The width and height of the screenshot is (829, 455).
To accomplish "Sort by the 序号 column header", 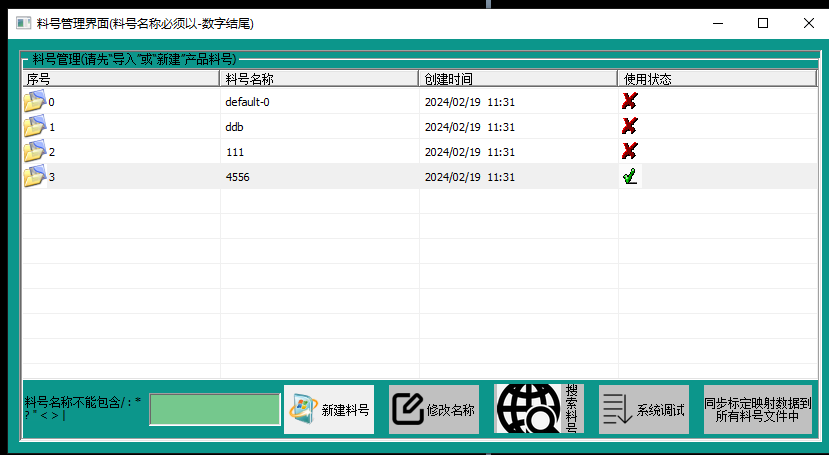I will click(x=120, y=78).
